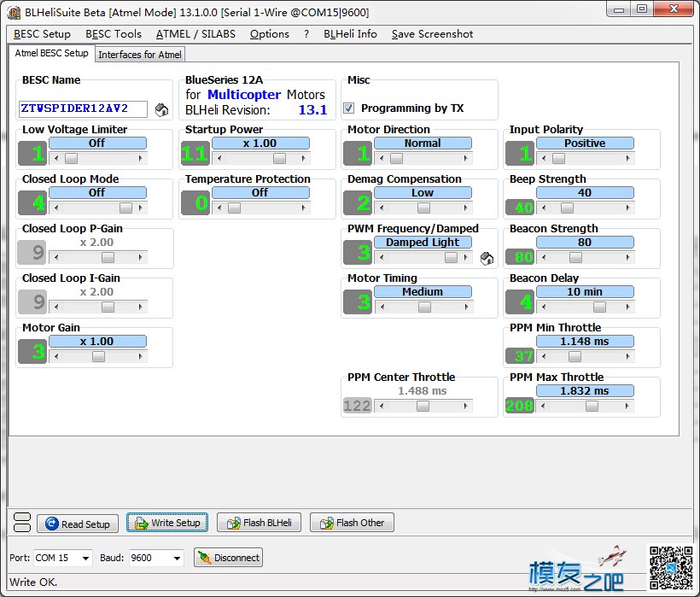Click the QR code image
This screenshot has height=597, width=700.
671,567
